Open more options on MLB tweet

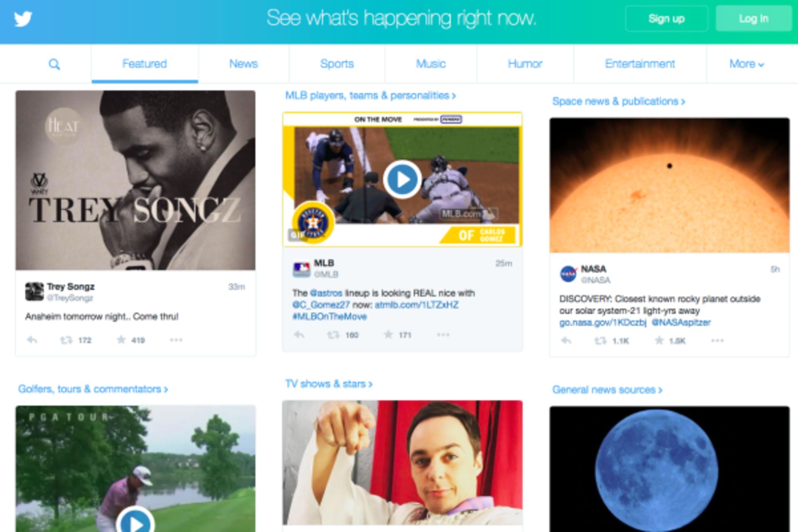(443, 335)
